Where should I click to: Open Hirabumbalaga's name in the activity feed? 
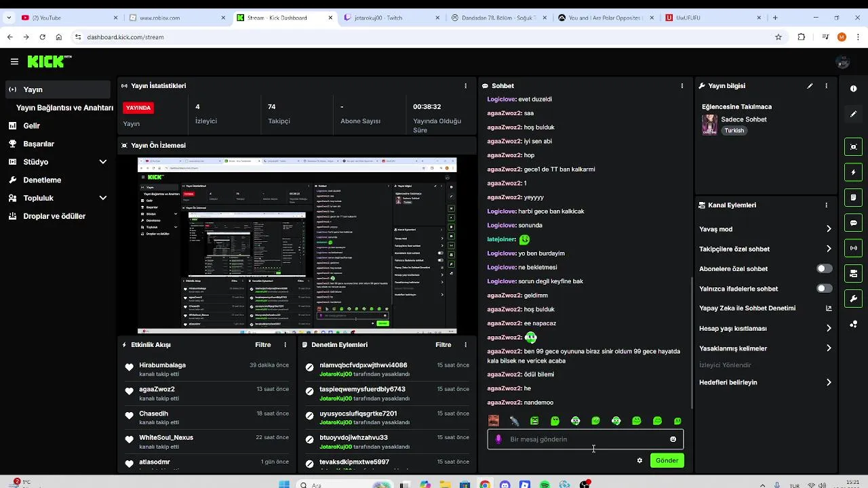[x=162, y=365]
